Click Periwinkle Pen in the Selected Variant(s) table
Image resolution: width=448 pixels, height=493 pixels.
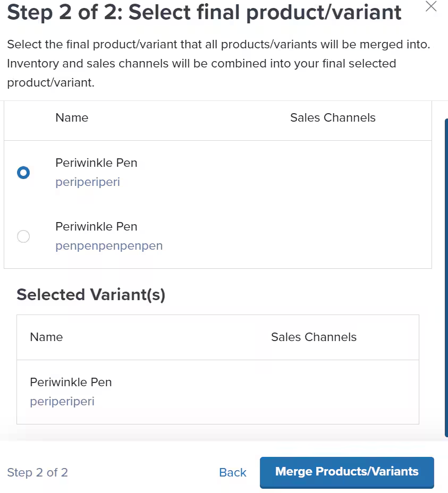click(x=71, y=382)
